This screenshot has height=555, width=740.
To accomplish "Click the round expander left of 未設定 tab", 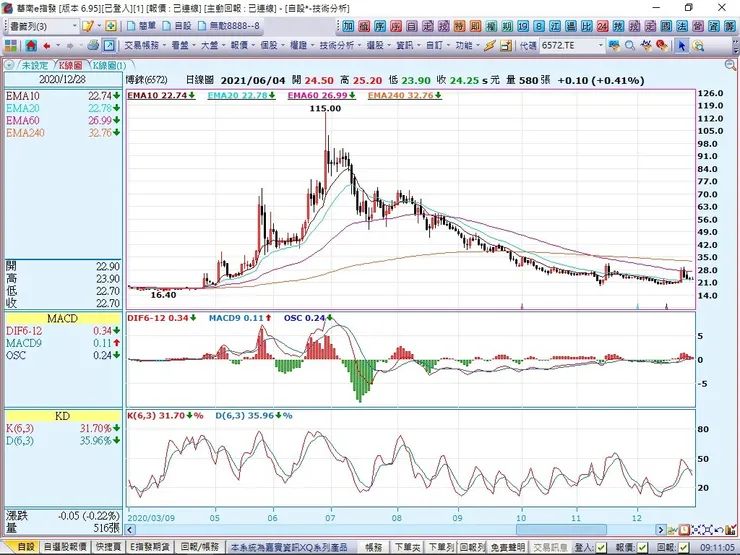I will [x=9, y=65].
